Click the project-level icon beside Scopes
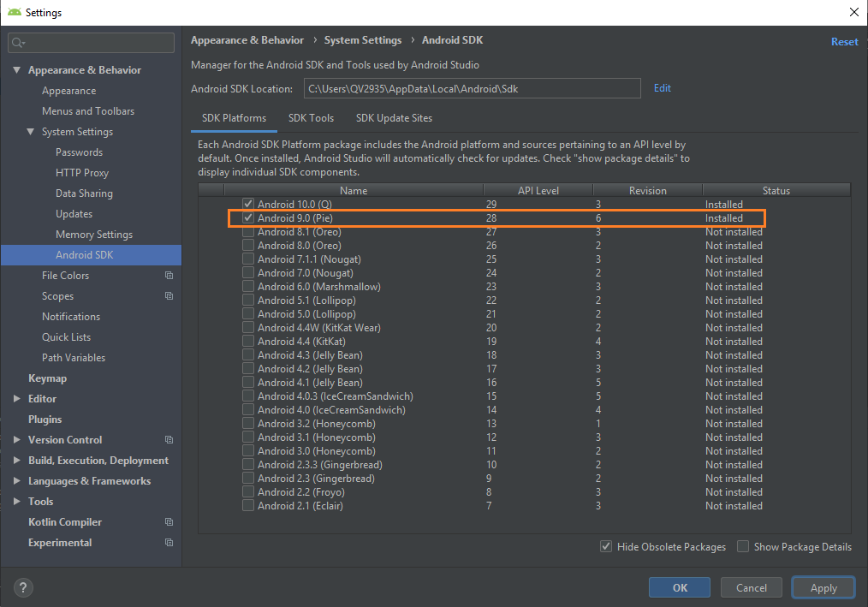 click(x=169, y=296)
